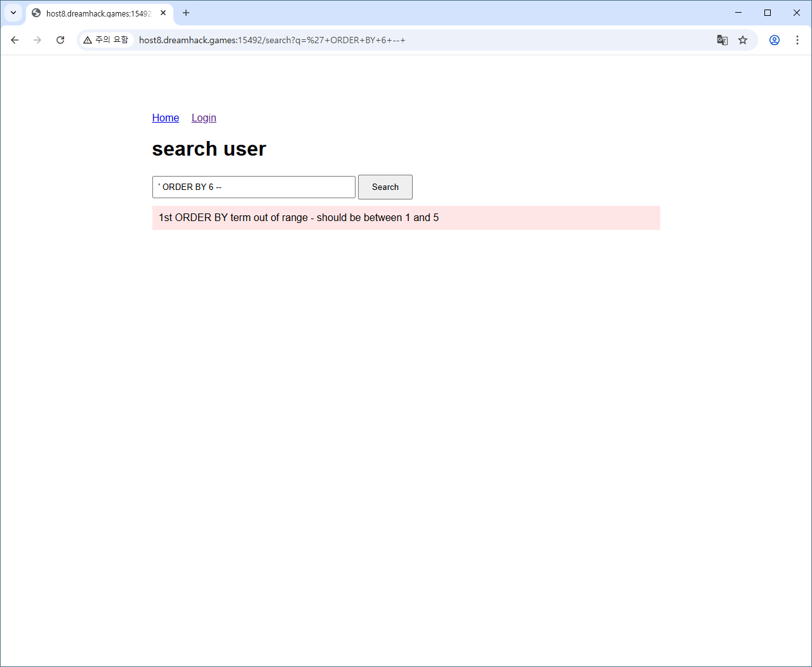Focus the URL address bar

click(381, 40)
